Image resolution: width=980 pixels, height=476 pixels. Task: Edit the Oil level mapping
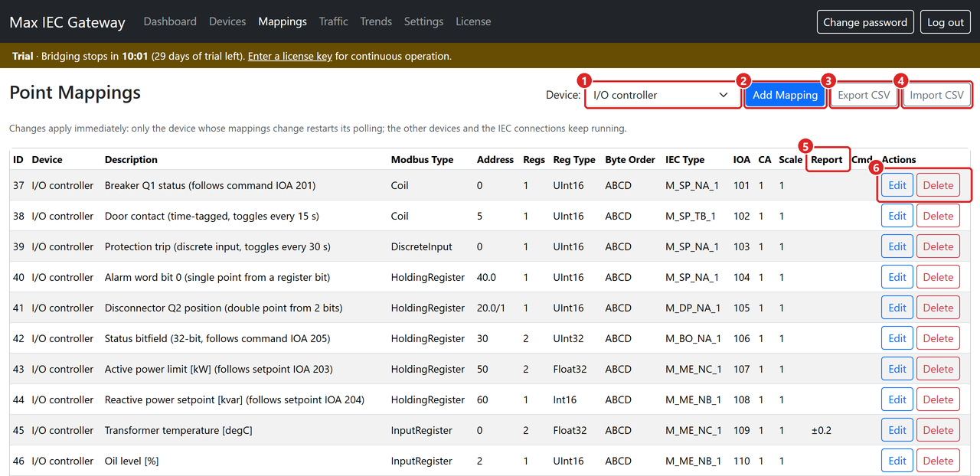pyautogui.click(x=897, y=461)
